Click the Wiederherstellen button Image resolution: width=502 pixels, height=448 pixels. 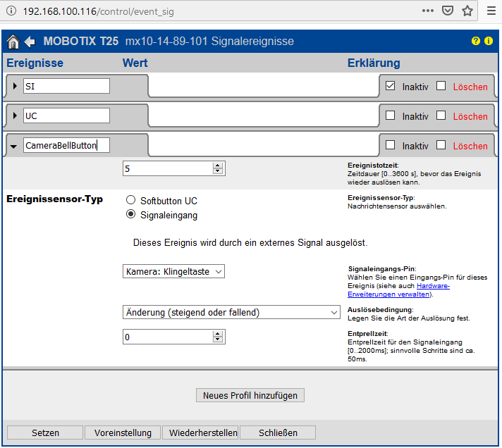[200, 433]
